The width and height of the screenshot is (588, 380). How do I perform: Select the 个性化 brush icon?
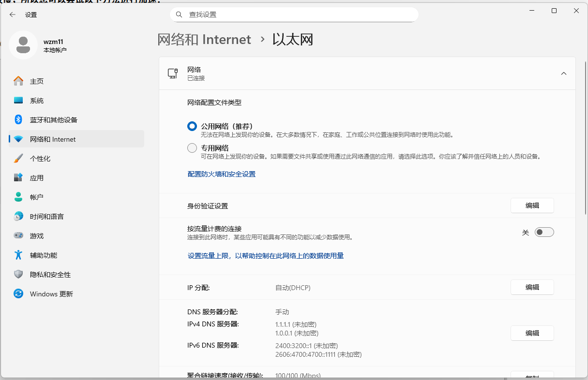coord(18,158)
